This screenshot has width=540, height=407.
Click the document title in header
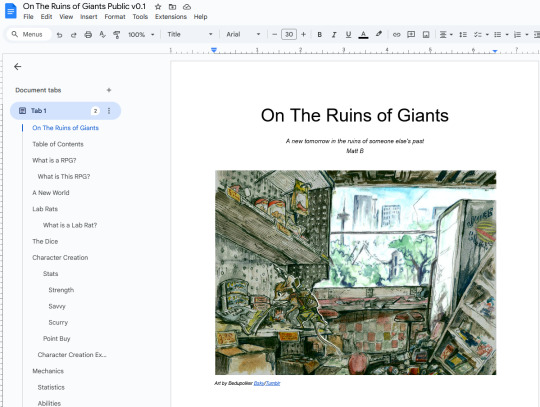(x=84, y=6)
